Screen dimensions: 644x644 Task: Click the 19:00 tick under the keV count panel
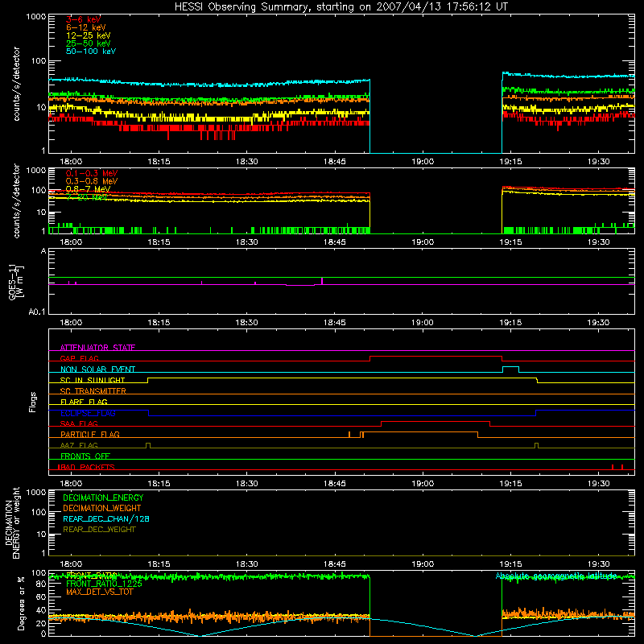423,162
